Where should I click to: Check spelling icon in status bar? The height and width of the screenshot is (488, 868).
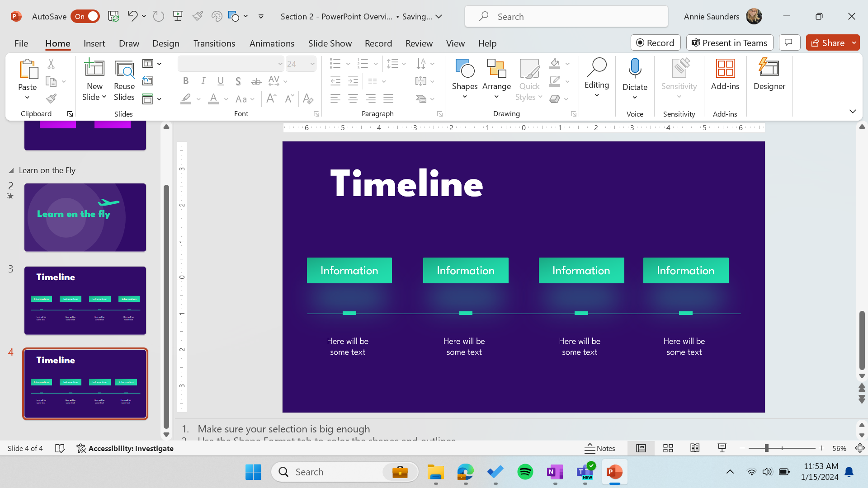point(60,448)
